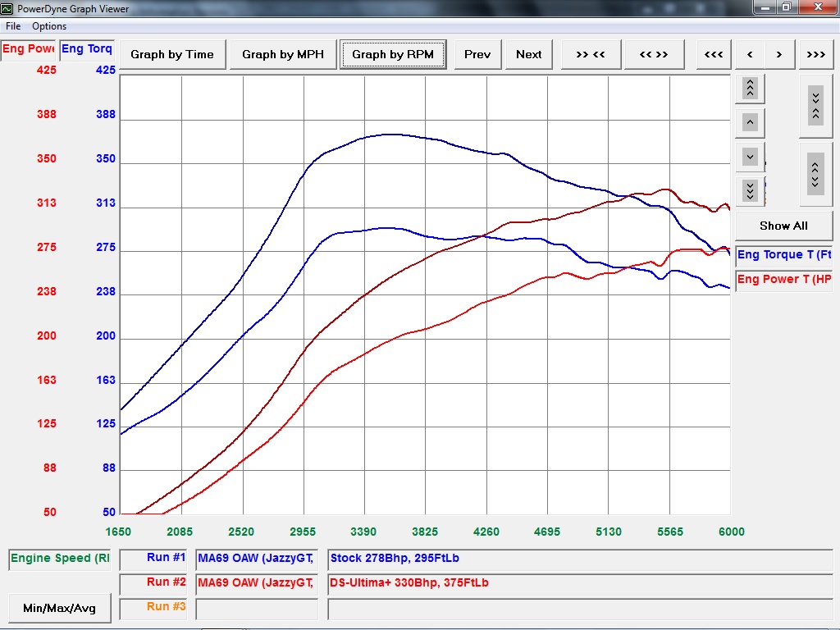
Task: Click the Show All button
Action: point(783,226)
